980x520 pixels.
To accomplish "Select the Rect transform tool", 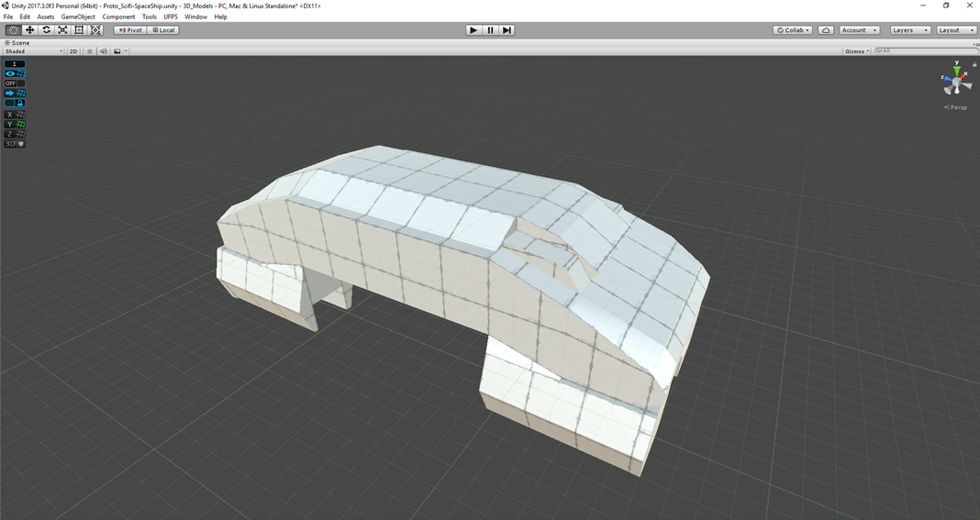I will click(x=79, y=30).
